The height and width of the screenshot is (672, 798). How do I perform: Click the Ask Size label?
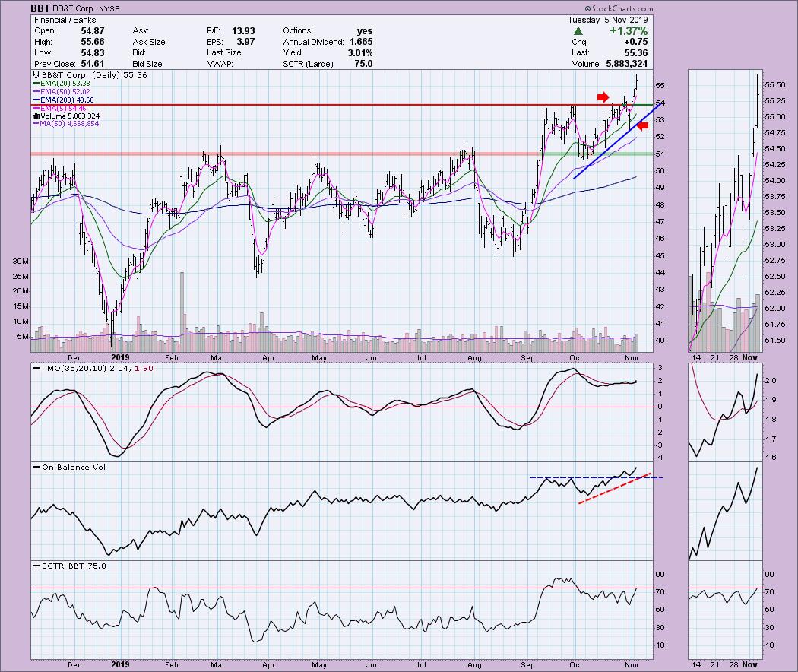150,42
